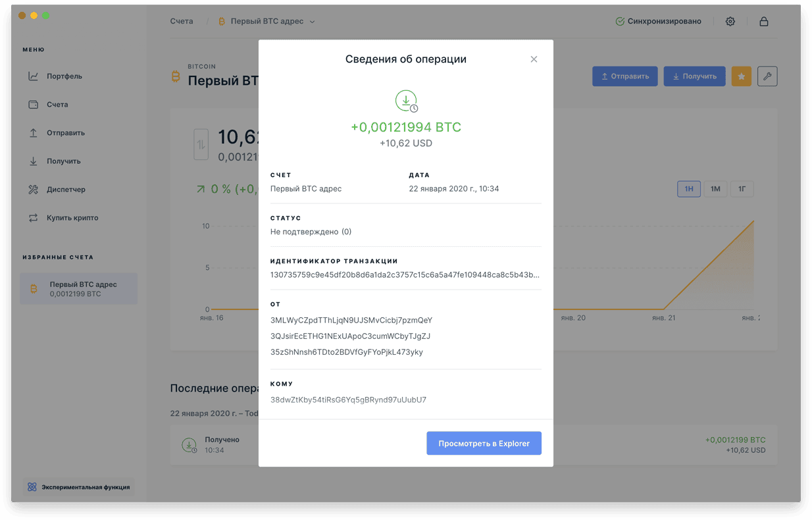812x520 pixels.
Task: Click the blue Получить button in account header
Action: point(694,76)
